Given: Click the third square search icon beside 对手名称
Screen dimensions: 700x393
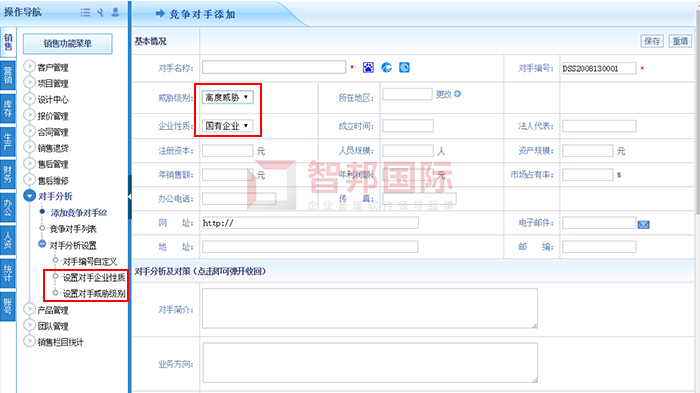Looking at the screenshot, I should (x=404, y=67).
